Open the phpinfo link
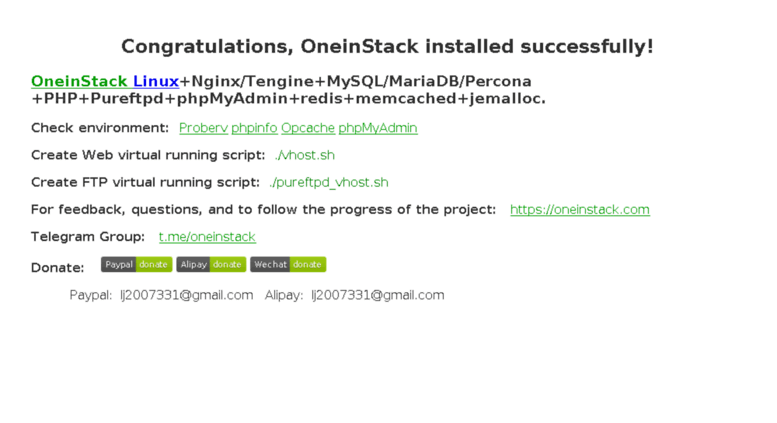Screen dimensions: 777x423 254,128
